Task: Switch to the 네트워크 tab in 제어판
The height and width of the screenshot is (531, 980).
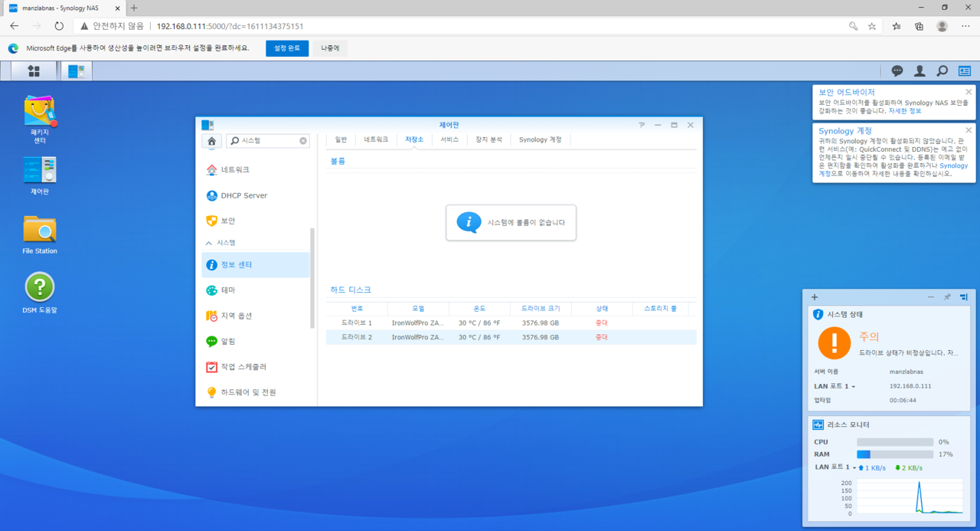Action: point(377,139)
